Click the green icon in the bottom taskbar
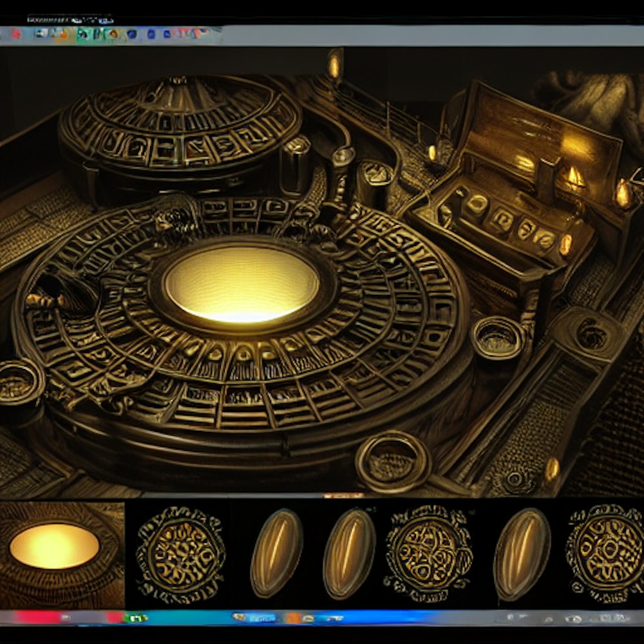644x644 pixels. pos(137,618)
